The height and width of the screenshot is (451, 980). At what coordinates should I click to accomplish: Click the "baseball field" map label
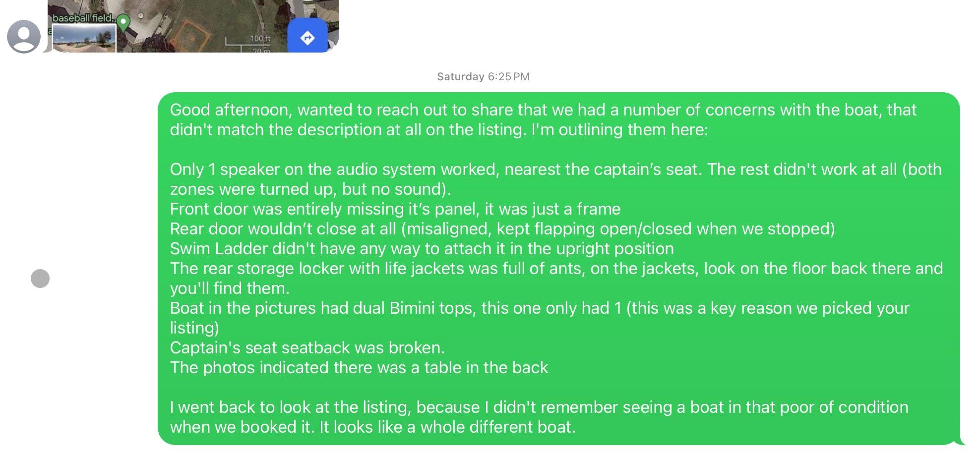[83, 18]
